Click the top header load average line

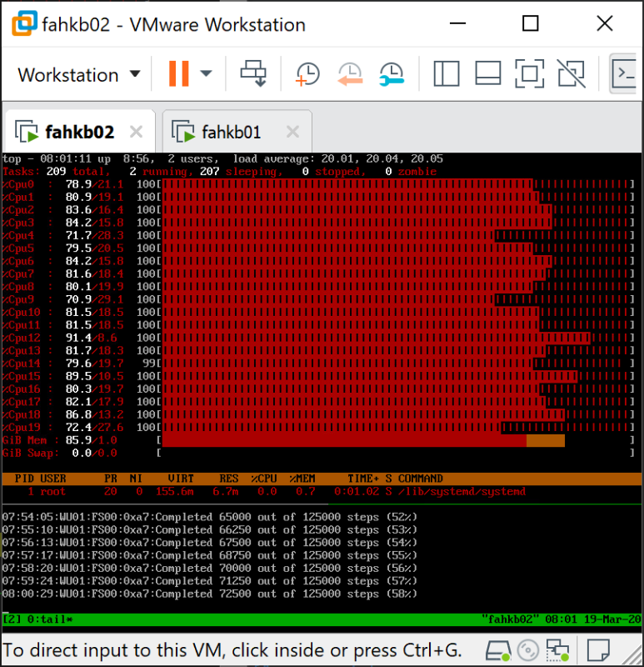coord(222,158)
